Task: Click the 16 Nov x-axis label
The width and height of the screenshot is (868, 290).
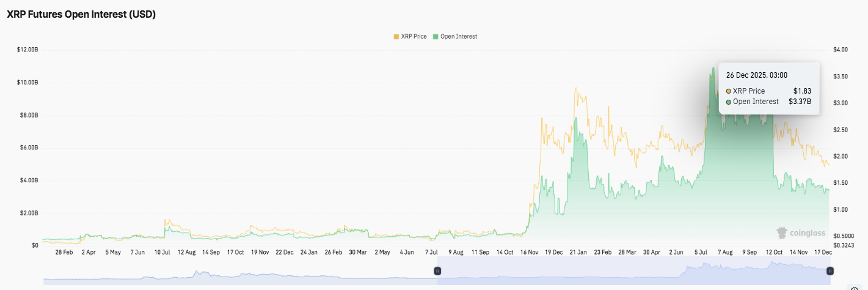Action: 529,252
